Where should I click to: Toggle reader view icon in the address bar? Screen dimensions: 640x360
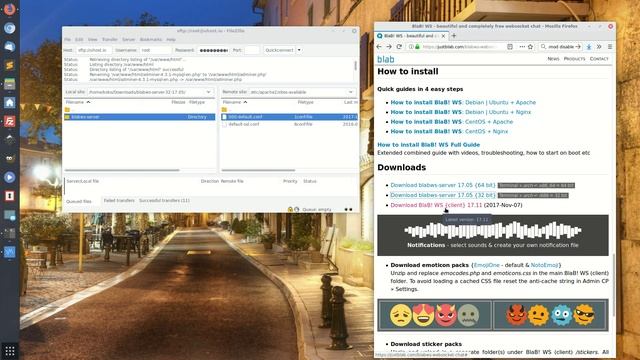(510, 47)
